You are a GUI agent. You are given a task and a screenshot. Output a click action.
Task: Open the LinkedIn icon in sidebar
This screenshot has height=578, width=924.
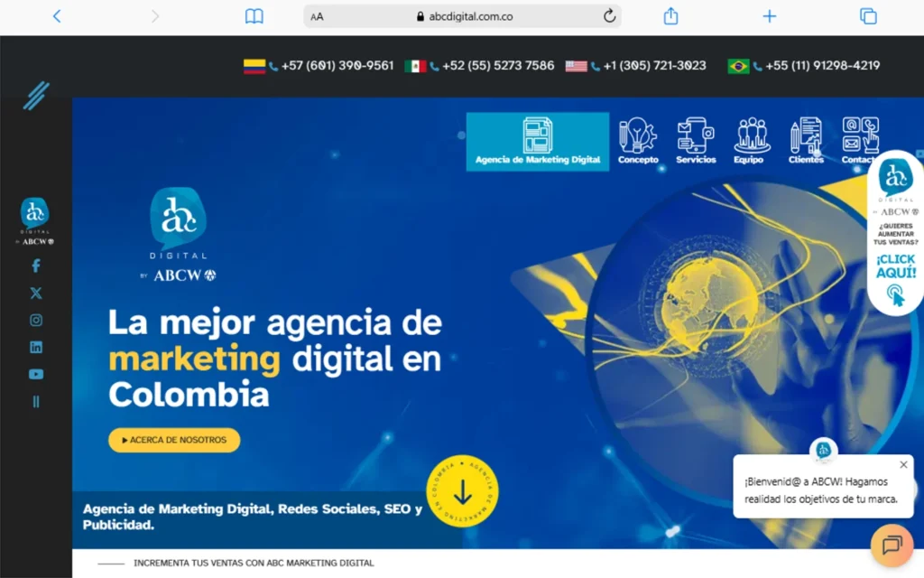point(36,348)
